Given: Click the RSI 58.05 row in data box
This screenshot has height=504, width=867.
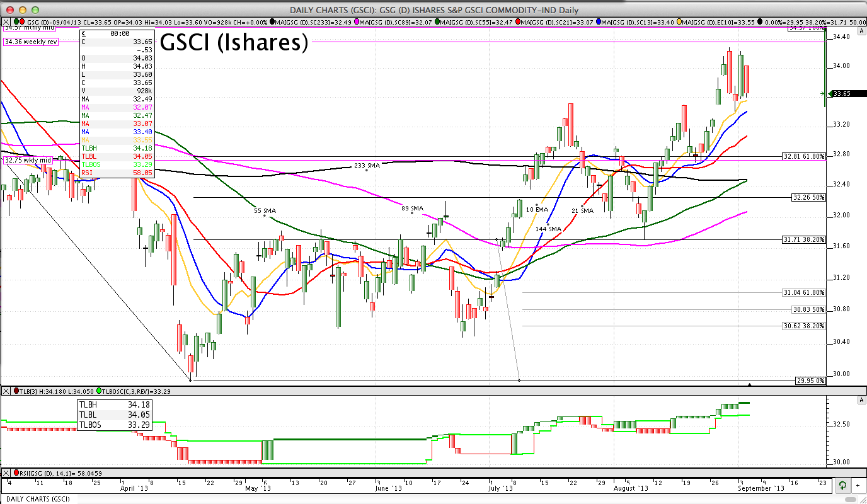Looking at the screenshot, I should click(x=117, y=172).
